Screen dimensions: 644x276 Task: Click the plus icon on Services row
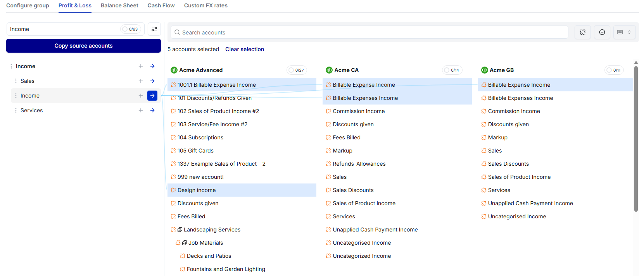point(141,110)
